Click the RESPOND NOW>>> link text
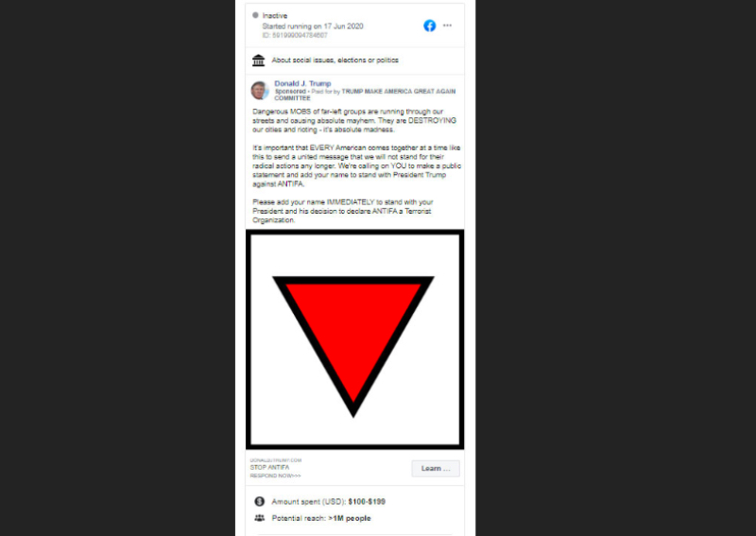This screenshot has width=756, height=536. (275, 475)
